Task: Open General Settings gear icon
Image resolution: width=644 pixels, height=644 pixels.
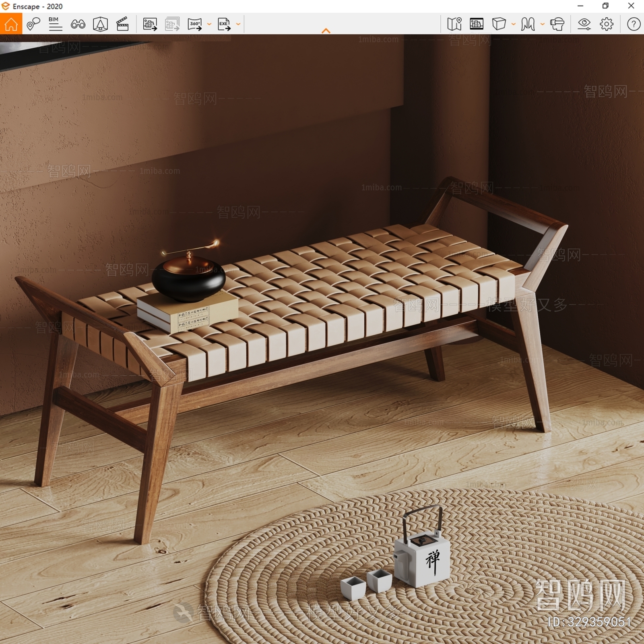Action: [607, 24]
